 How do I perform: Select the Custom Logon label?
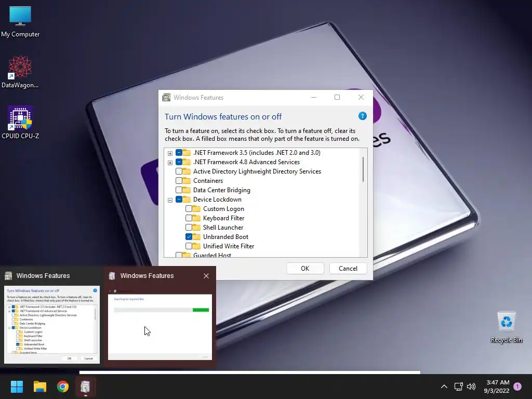[223, 209]
